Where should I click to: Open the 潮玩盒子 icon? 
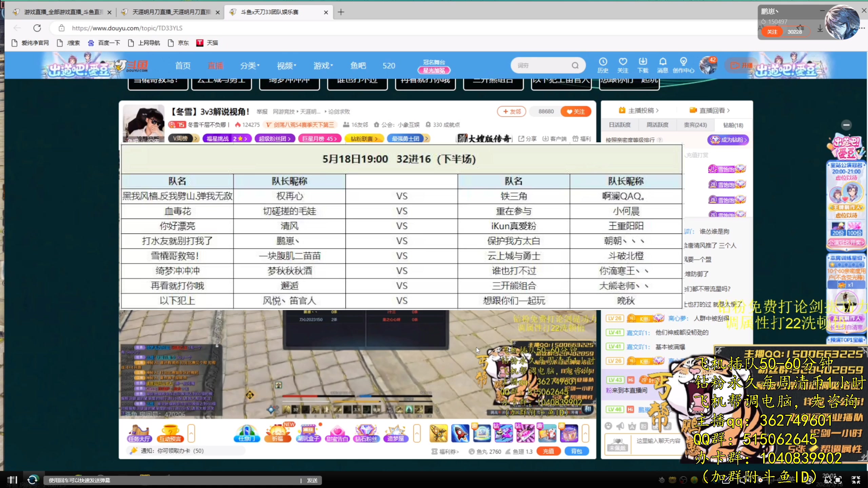coord(308,433)
